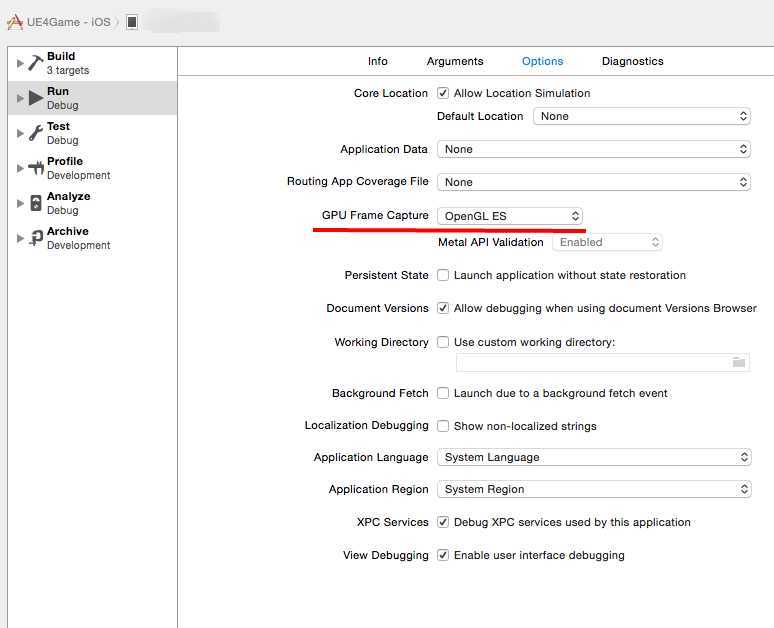
Task: Click the Build hammer icon
Action: click(36, 63)
